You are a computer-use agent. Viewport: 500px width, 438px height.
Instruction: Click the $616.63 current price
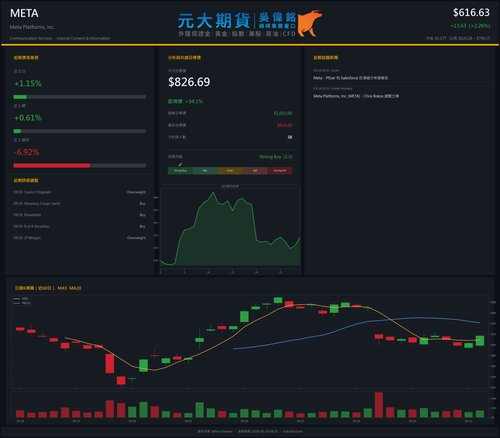[471, 13]
